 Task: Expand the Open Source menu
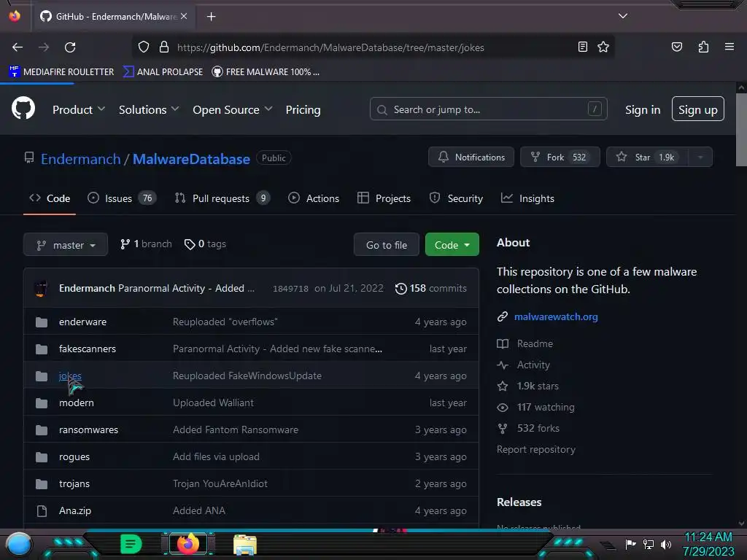pos(233,109)
